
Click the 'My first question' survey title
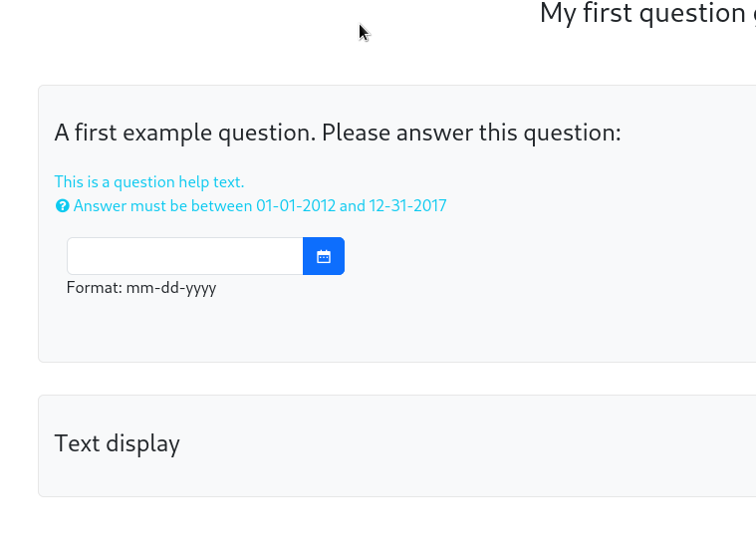(647, 14)
